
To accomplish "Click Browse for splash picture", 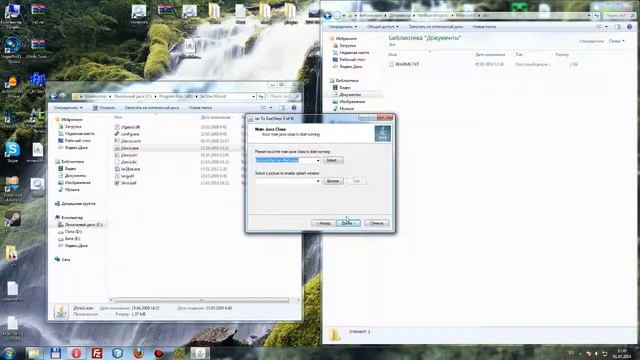I will [x=333, y=181].
